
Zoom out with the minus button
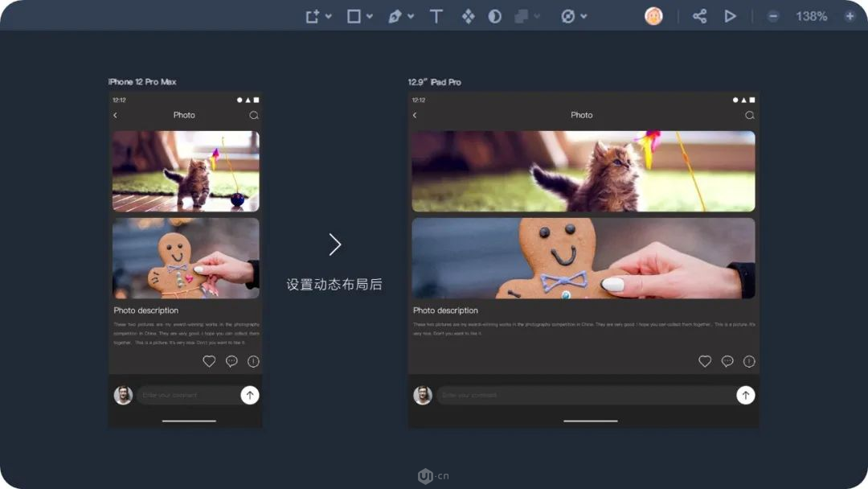coord(773,17)
